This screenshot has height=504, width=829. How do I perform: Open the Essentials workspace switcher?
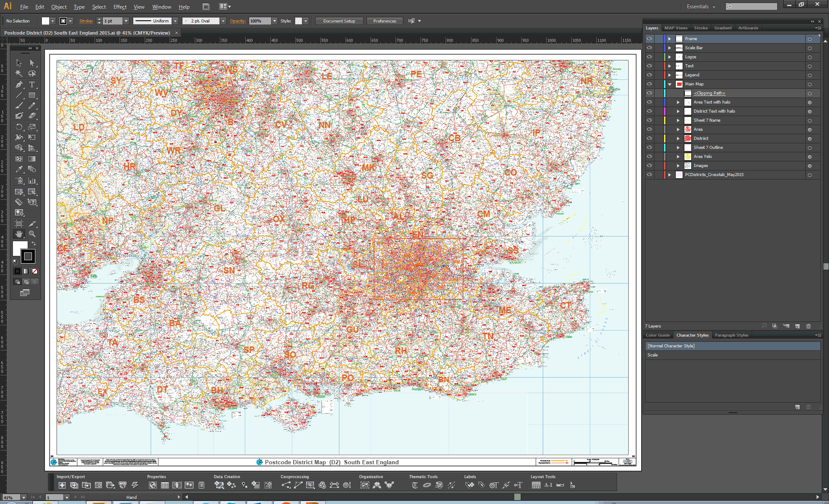[701, 6]
